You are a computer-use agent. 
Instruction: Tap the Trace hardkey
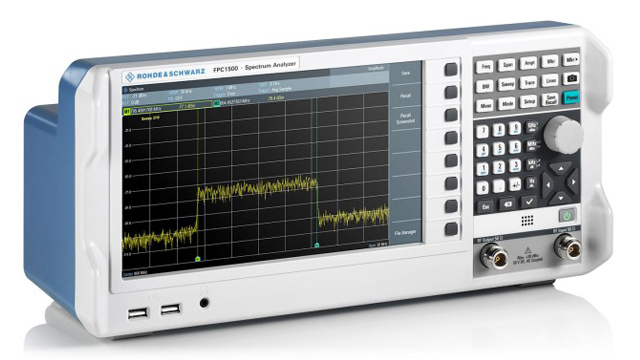coord(529,82)
